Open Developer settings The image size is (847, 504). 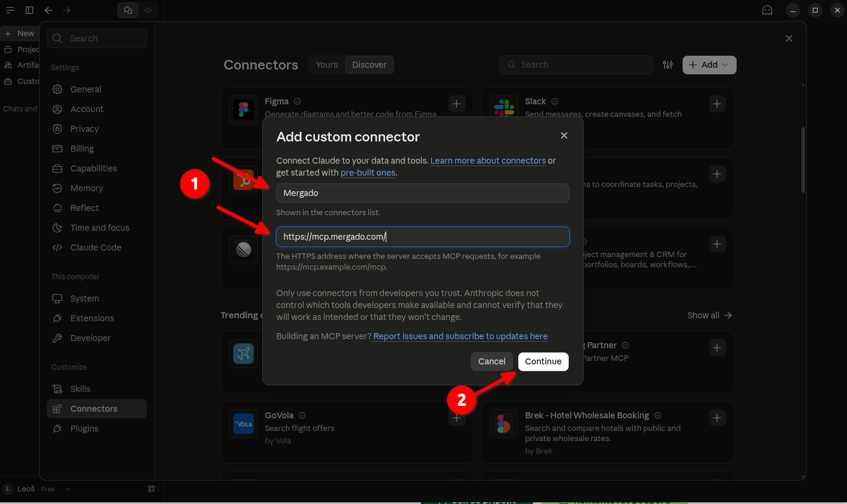(x=97, y=338)
